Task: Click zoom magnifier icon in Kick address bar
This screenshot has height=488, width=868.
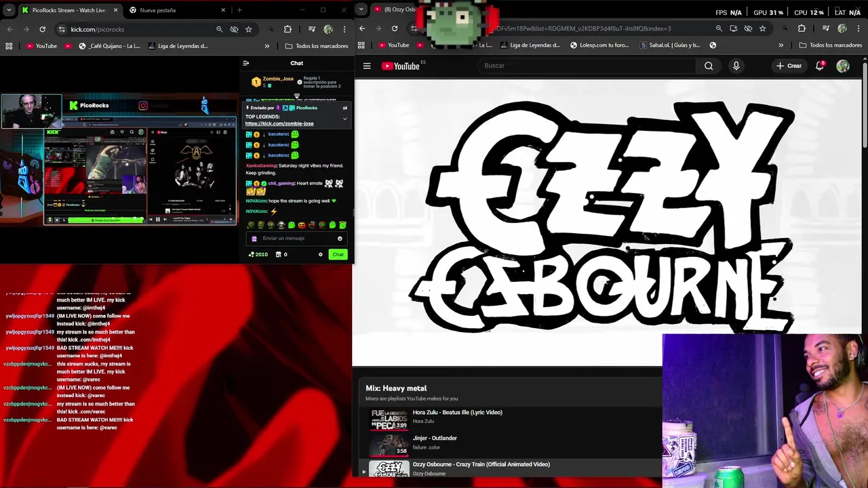Action: click(219, 29)
